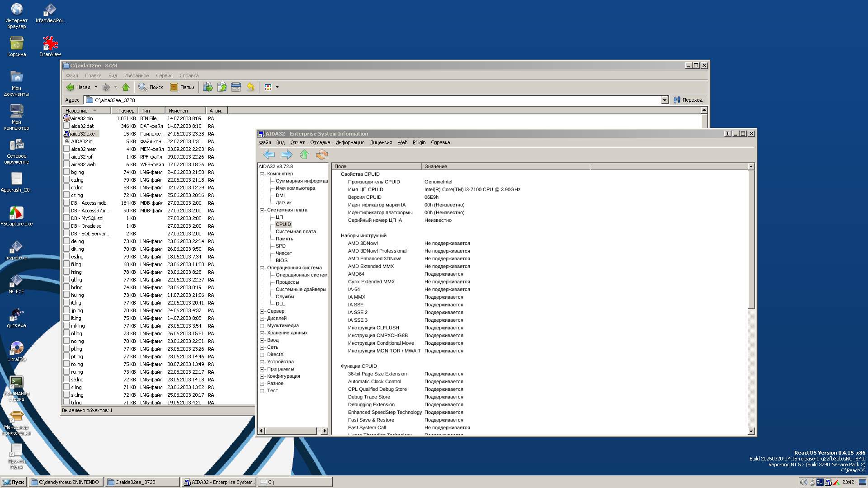Screen dimensions: 868x488
Task: Expand the Сервер tree node
Action: point(262,311)
